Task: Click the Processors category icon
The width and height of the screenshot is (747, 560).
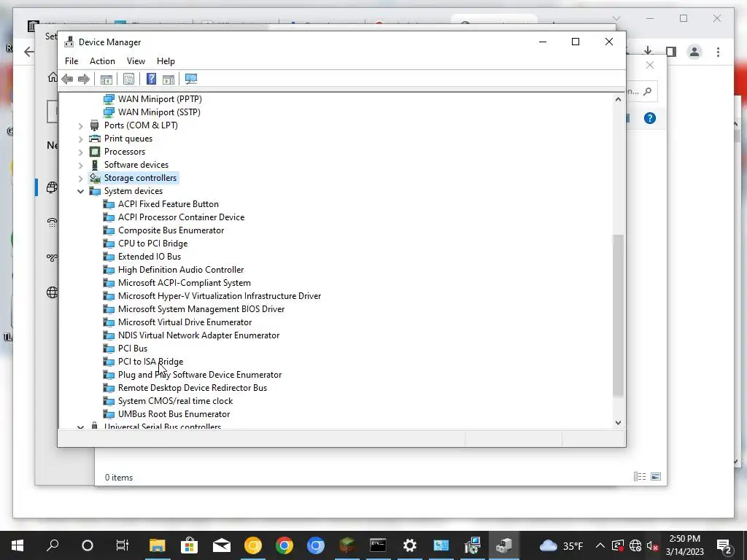Action: point(95,152)
